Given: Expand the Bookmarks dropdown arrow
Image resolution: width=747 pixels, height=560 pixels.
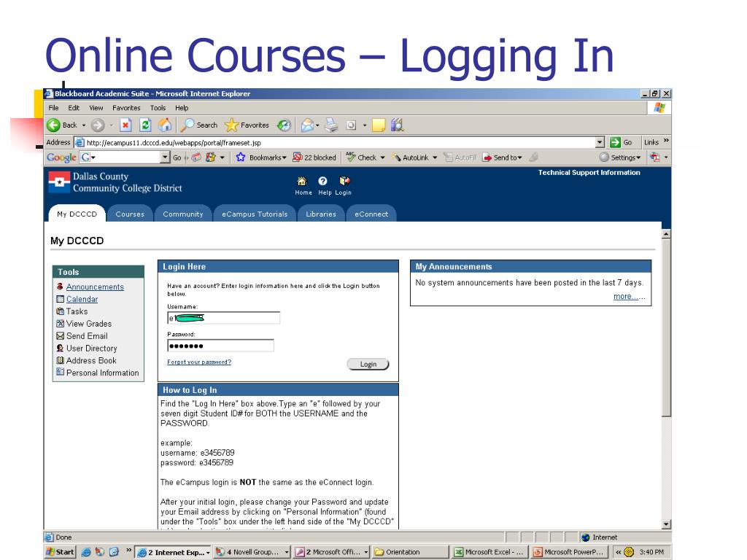Looking at the screenshot, I should pos(284,157).
